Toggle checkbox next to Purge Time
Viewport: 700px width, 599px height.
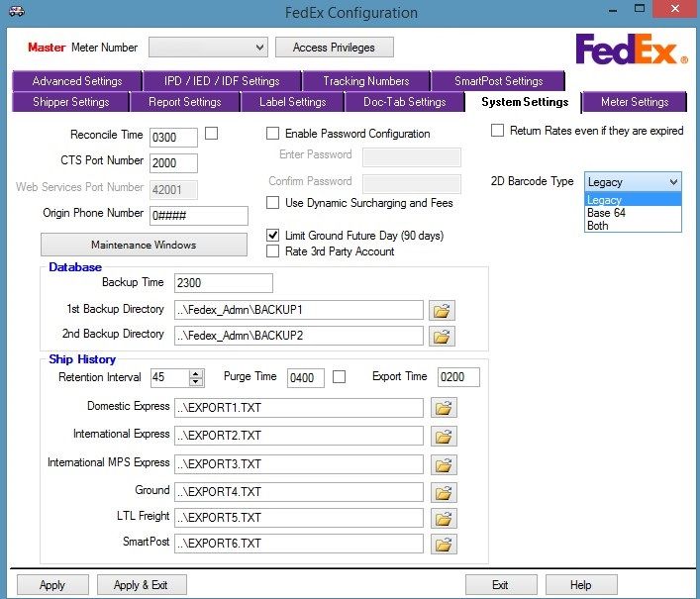click(x=339, y=376)
